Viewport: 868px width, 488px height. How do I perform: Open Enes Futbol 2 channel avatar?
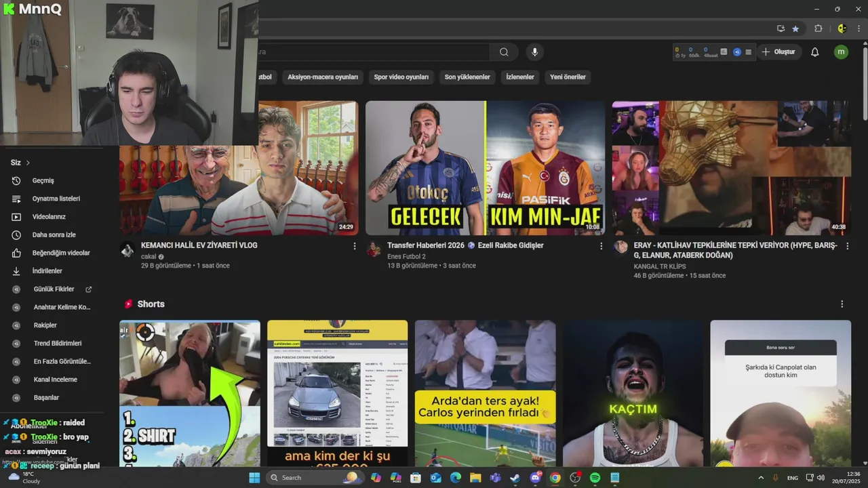click(374, 250)
